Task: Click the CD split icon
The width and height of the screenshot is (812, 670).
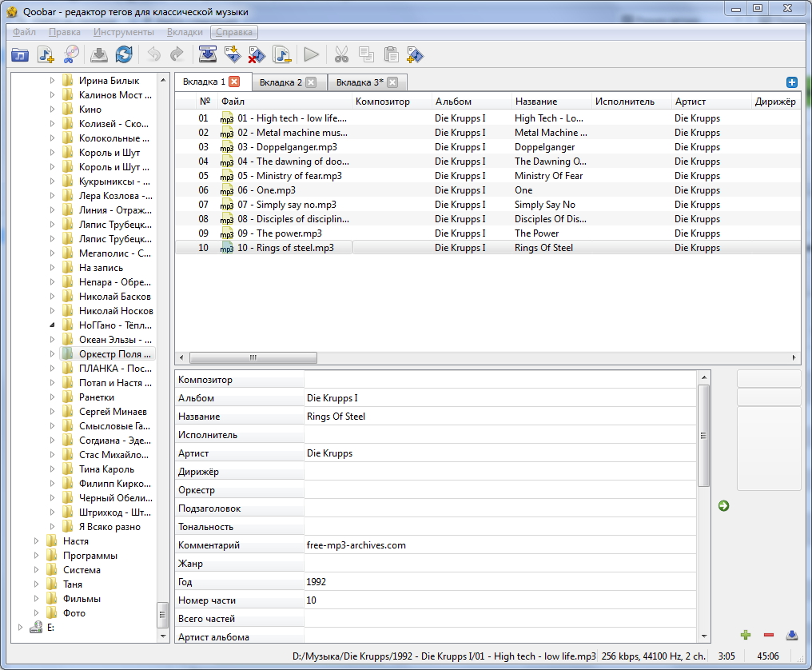Action: point(71,54)
